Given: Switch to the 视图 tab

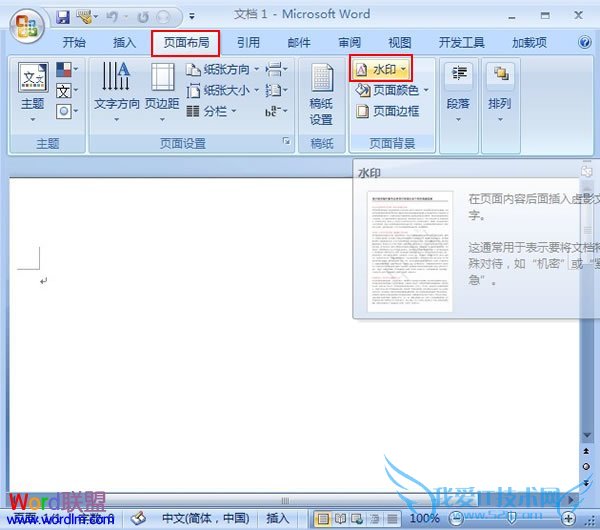Looking at the screenshot, I should click(399, 42).
